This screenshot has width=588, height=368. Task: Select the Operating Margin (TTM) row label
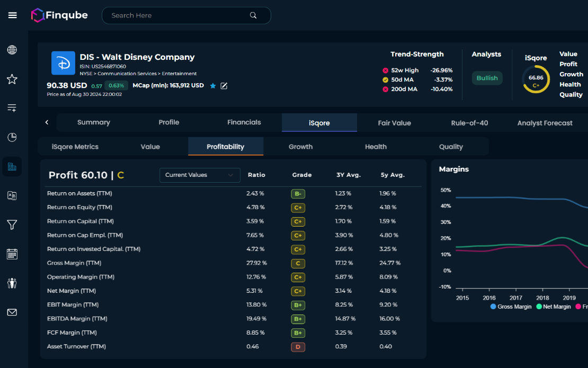(81, 277)
